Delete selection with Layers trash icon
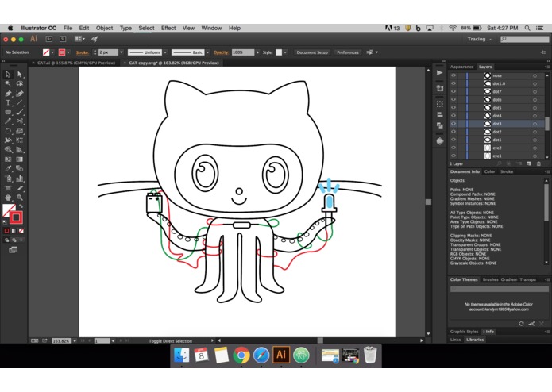Image resolution: width=552 pixels, height=392 pixels. coord(538,163)
